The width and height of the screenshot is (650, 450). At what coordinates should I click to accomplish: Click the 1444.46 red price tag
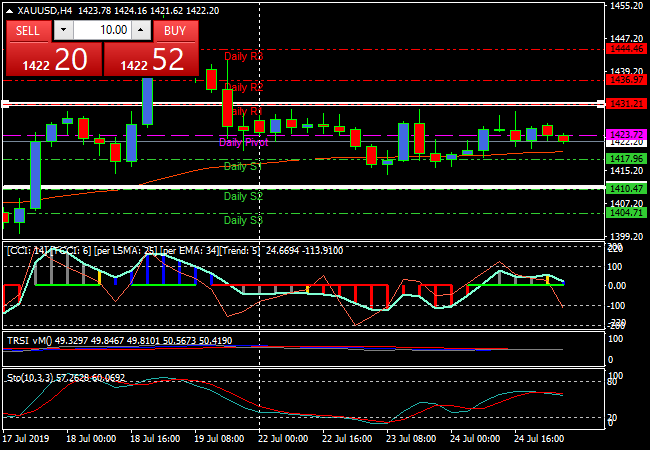click(x=626, y=48)
